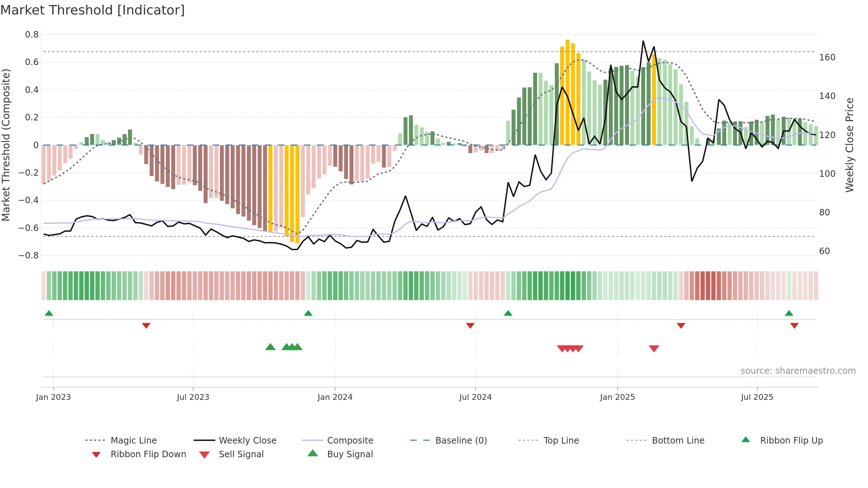Click the Jan 2023 x-axis label

click(x=54, y=397)
